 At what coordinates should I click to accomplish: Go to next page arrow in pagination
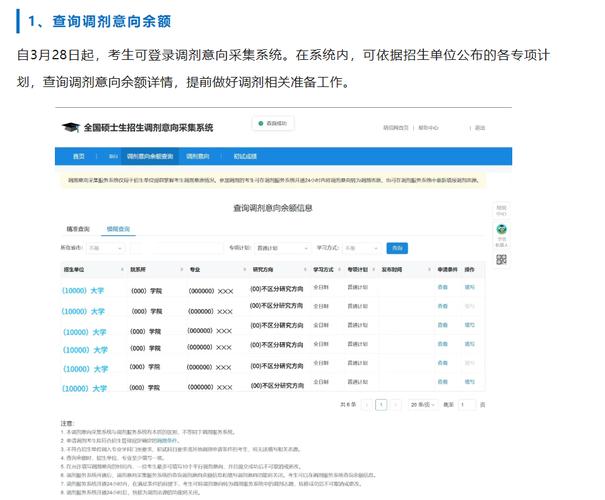coord(395,404)
